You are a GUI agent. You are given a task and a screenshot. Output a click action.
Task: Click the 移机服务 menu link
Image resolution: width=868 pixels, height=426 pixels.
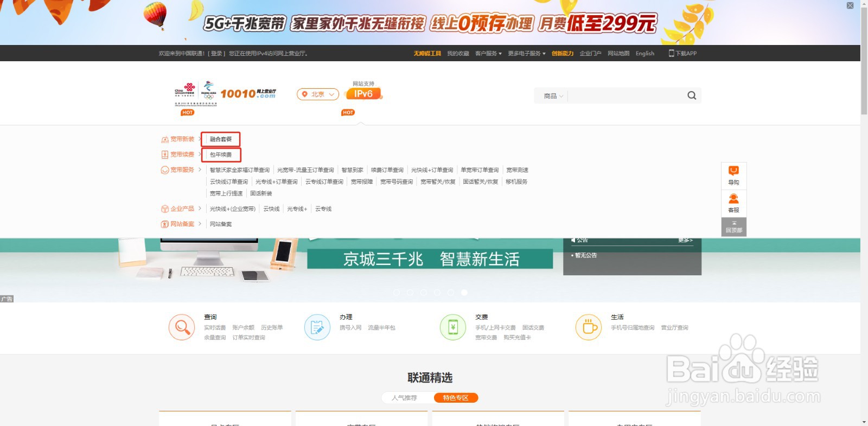tap(516, 182)
